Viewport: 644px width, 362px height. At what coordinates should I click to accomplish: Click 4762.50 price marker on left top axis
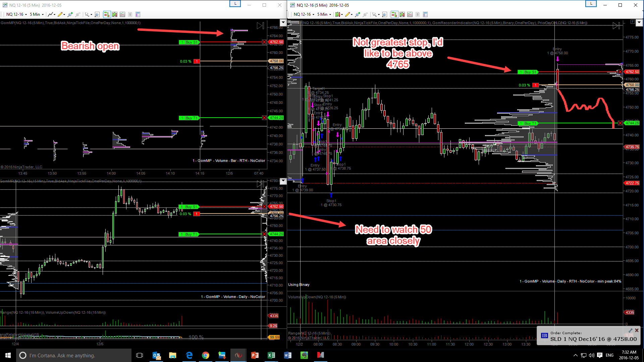pyautogui.click(x=276, y=42)
